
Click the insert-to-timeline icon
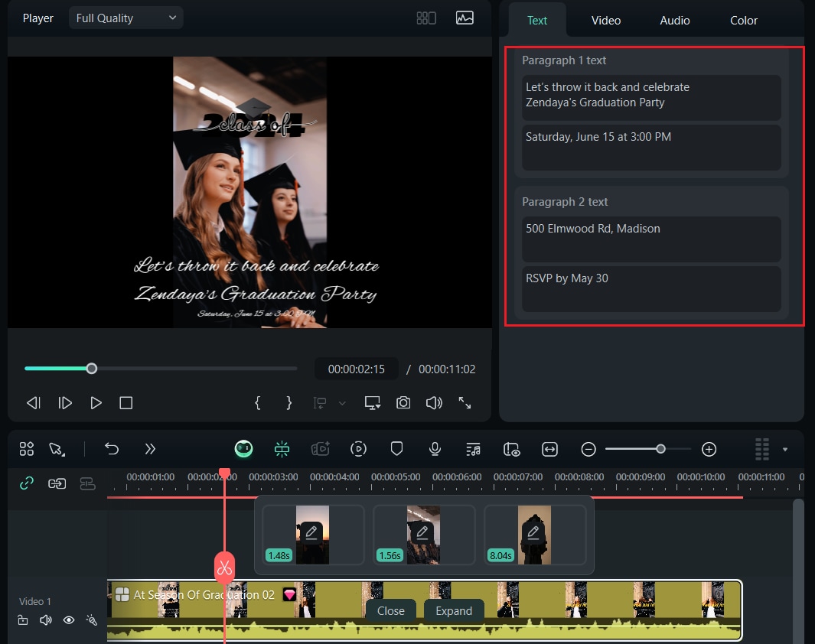tap(320, 403)
